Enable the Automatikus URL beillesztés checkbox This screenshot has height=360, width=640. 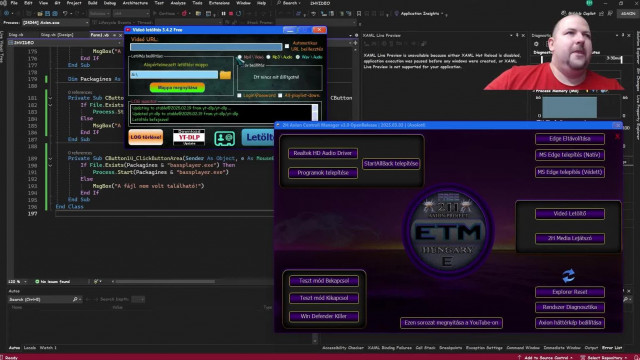point(287,47)
